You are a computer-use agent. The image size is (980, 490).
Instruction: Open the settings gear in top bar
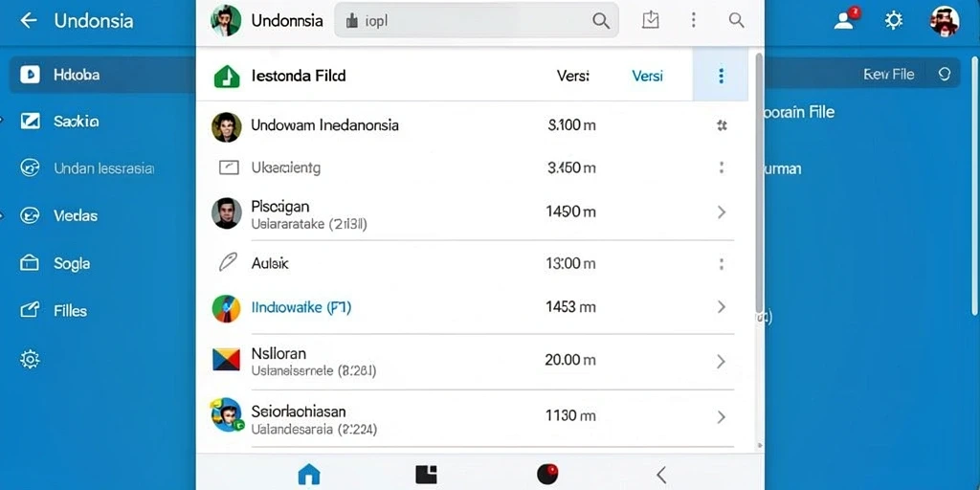click(x=894, y=21)
